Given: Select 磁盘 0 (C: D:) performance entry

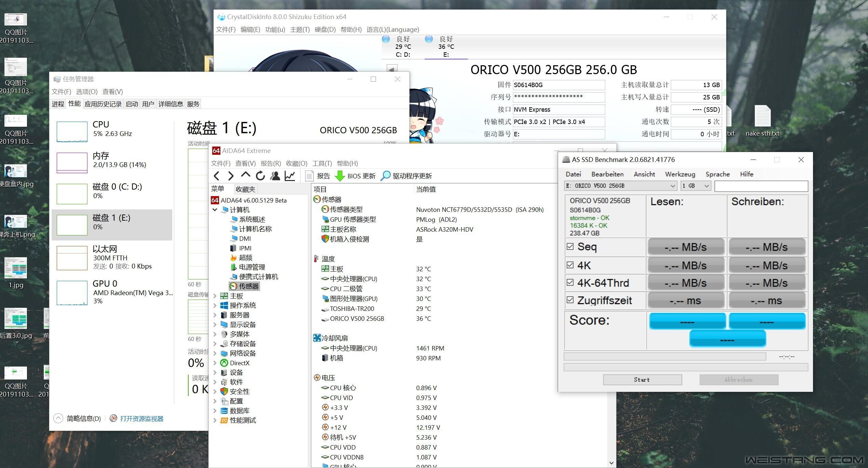Looking at the screenshot, I should pos(112,194).
